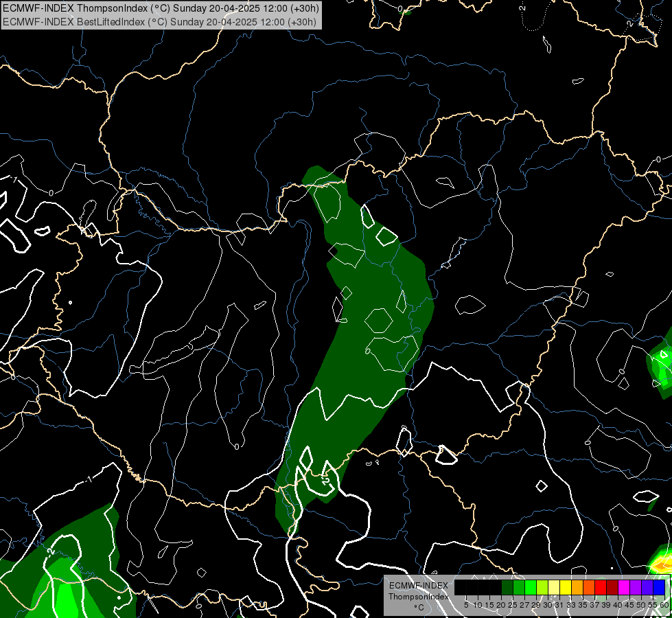Click the pure yellow 31–33 legend swatch
Screen dimensions: 672x618
(566, 587)
